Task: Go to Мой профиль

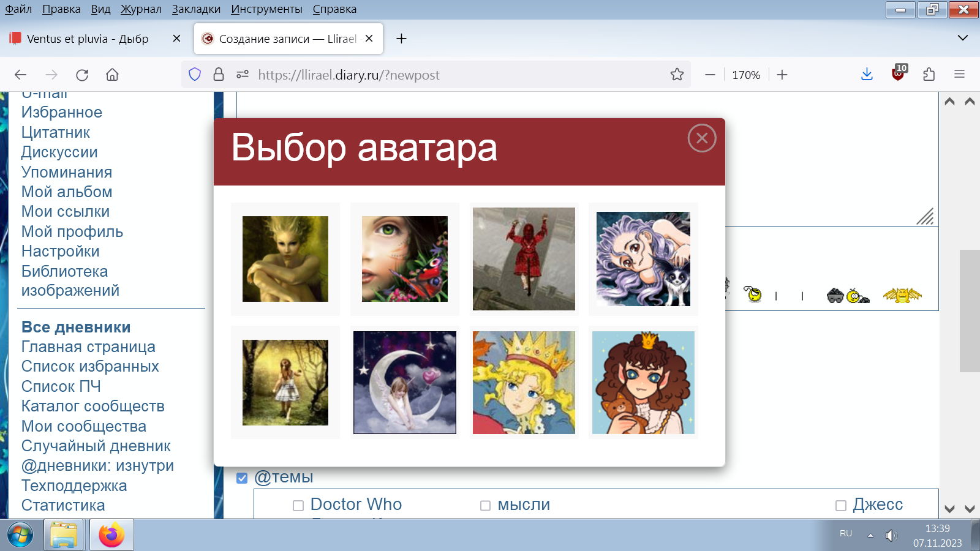Action: (72, 231)
